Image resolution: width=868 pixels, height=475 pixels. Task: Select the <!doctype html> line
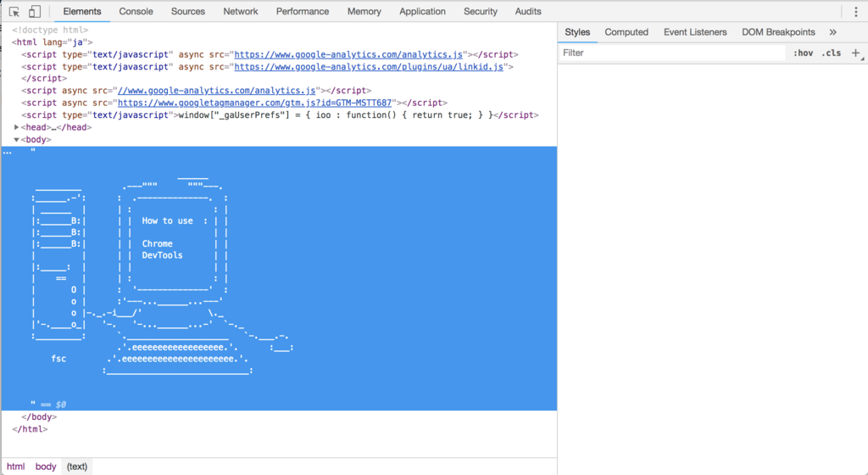(50, 30)
